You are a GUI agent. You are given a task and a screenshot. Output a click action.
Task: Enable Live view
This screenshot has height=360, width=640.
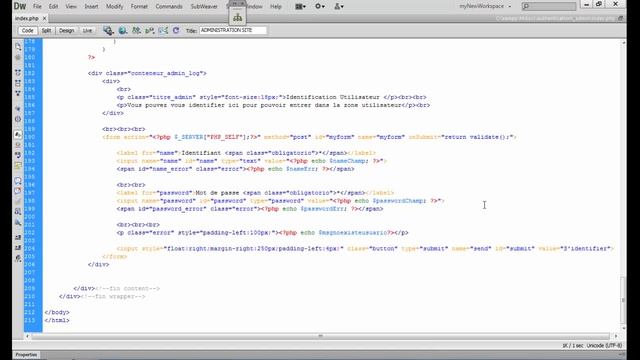coord(87,31)
